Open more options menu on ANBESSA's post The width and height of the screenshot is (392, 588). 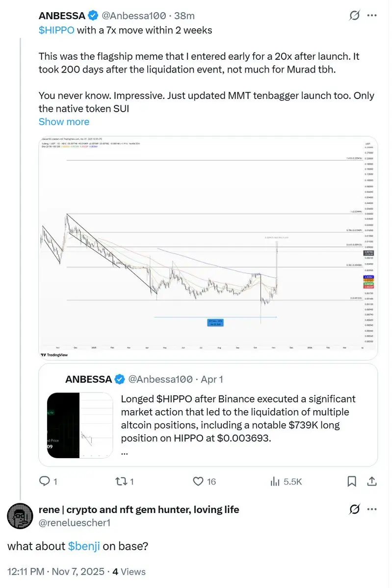(x=372, y=16)
